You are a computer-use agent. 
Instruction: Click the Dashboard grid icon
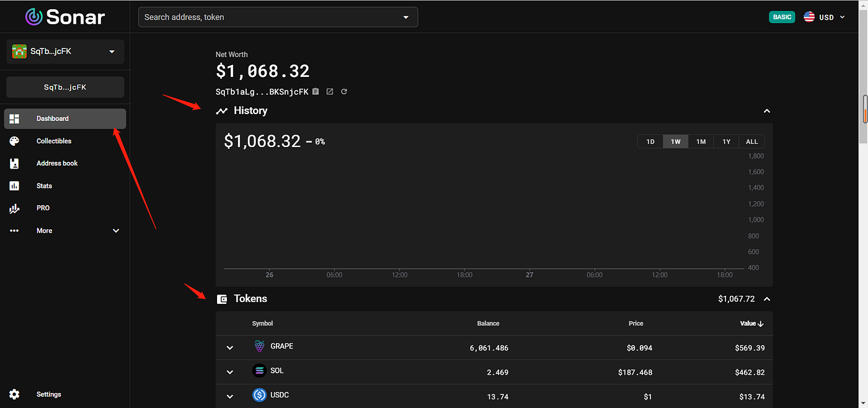15,118
